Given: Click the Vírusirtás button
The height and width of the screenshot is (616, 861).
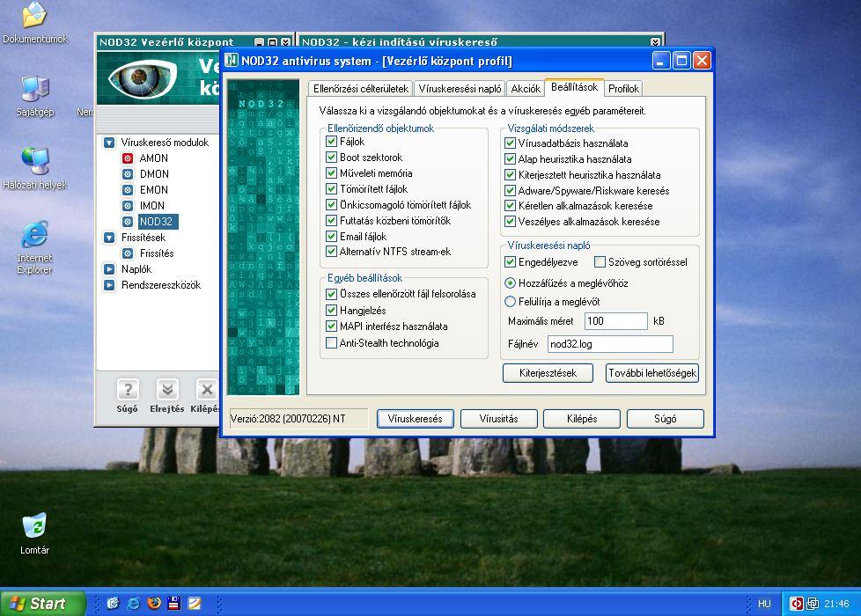Looking at the screenshot, I should tap(498, 419).
